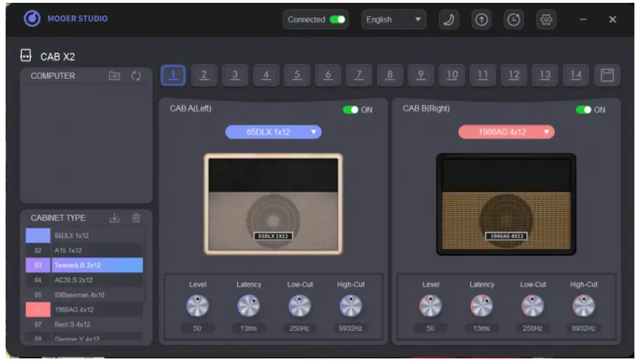Click the CAB A Low-Cut knob
The image size is (640, 364).
[x=300, y=306]
